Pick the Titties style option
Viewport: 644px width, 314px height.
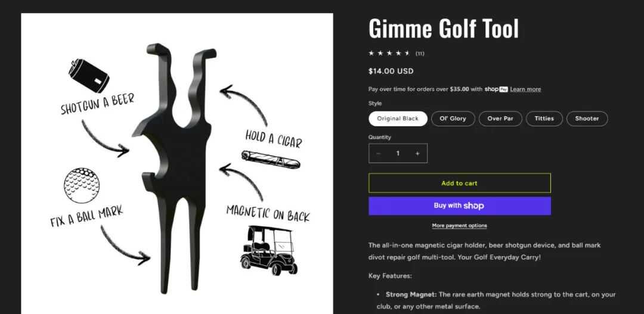(544, 119)
